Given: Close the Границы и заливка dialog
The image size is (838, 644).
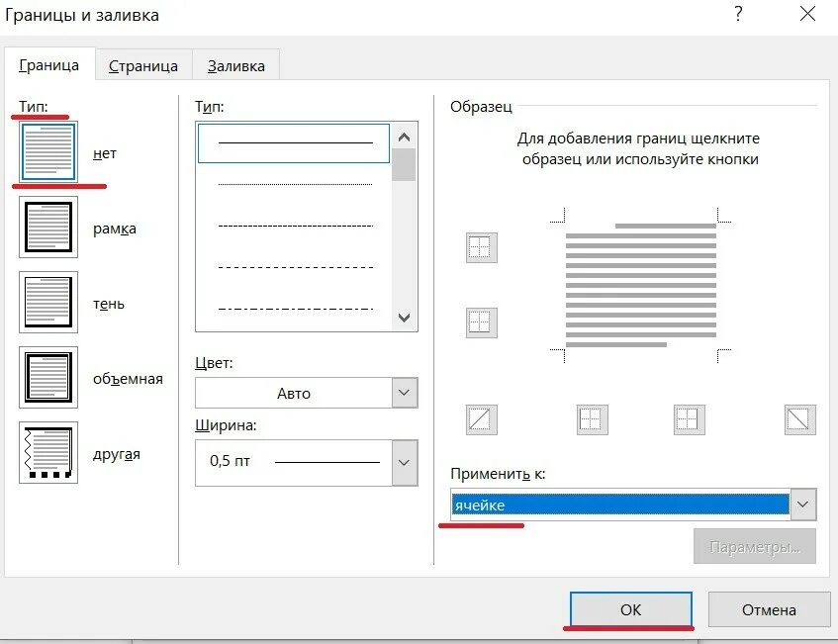Looking at the screenshot, I should pyautogui.click(x=807, y=14).
